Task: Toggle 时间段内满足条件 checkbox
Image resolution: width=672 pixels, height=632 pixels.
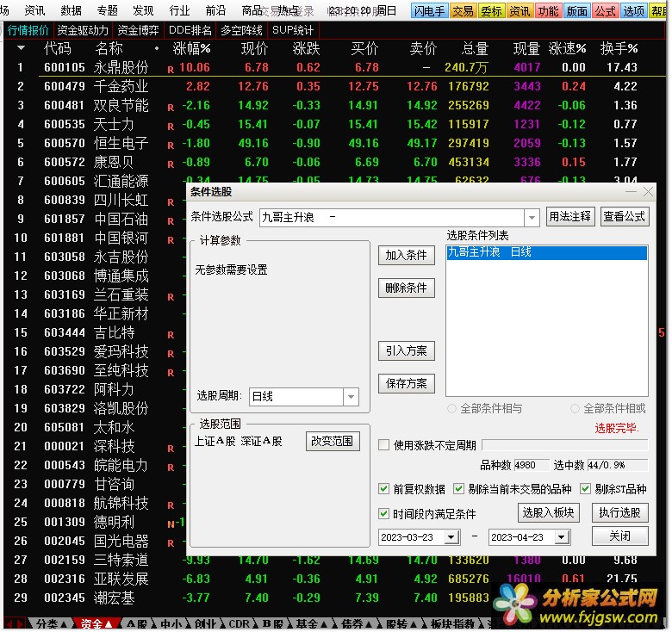Action: pos(383,513)
